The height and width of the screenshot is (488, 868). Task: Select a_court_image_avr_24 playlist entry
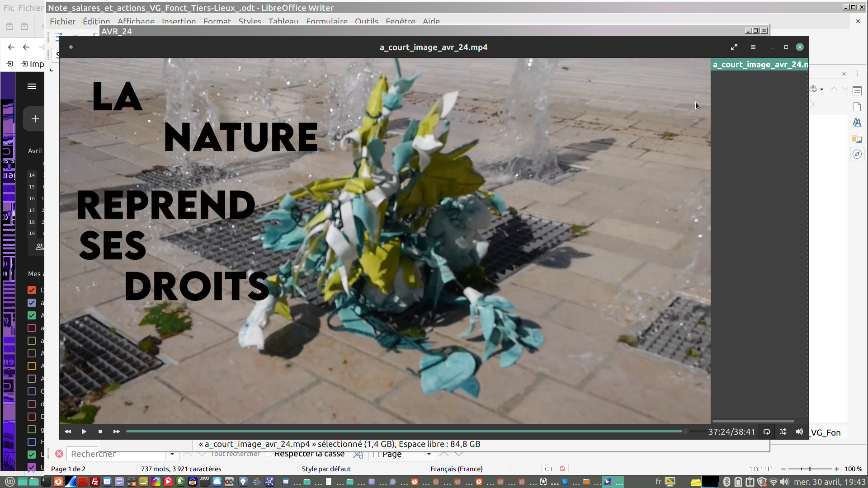pos(759,65)
